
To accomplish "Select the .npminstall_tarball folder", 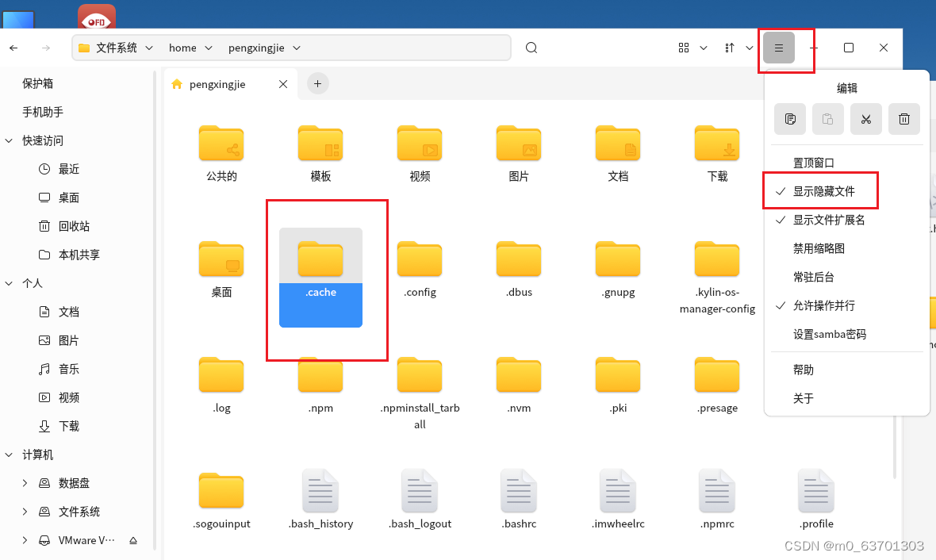I will point(420,393).
